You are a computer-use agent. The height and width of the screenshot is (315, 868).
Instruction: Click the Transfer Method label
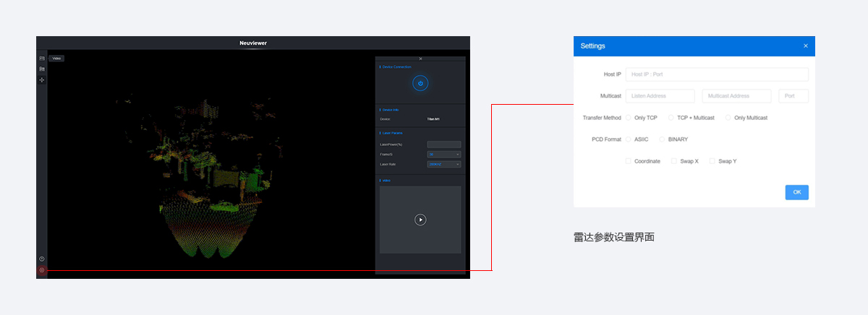point(602,118)
